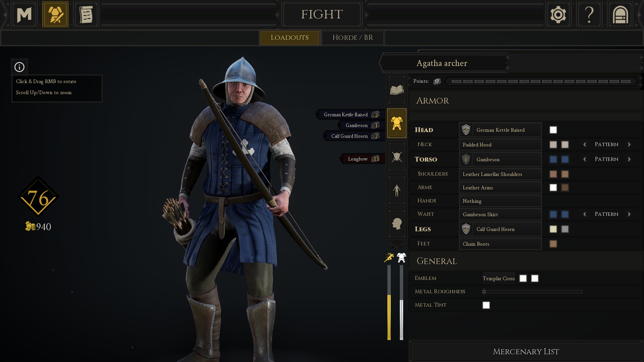This screenshot has height=362, width=644.
Task: Select the armory character icon
Action: pyautogui.click(x=55, y=15)
